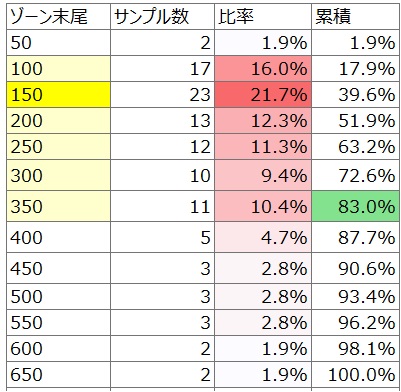Select the 98.1% cumulative cell
401x392 pixels.
[356, 348]
